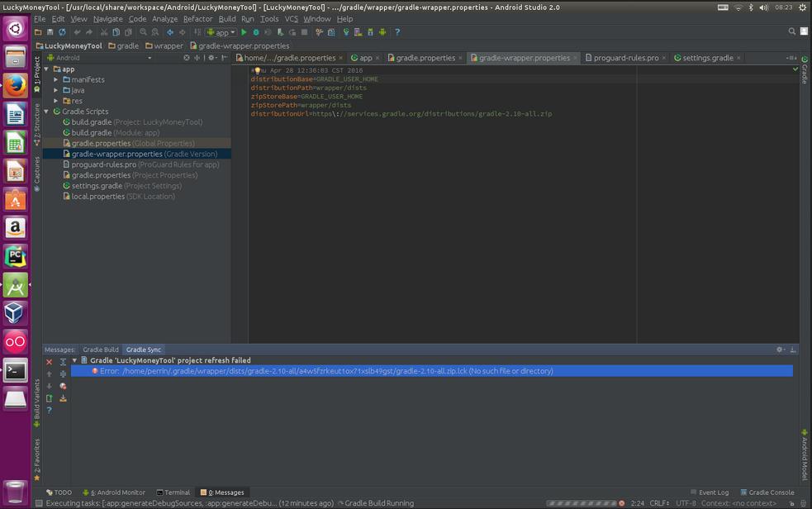Click the Cut scissors icon
This screenshot has width=812, height=509.
point(104,32)
